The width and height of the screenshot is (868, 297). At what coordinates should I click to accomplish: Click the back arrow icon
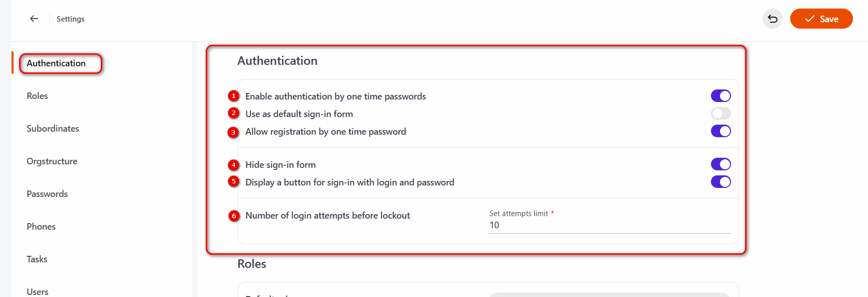click(34, 19)
